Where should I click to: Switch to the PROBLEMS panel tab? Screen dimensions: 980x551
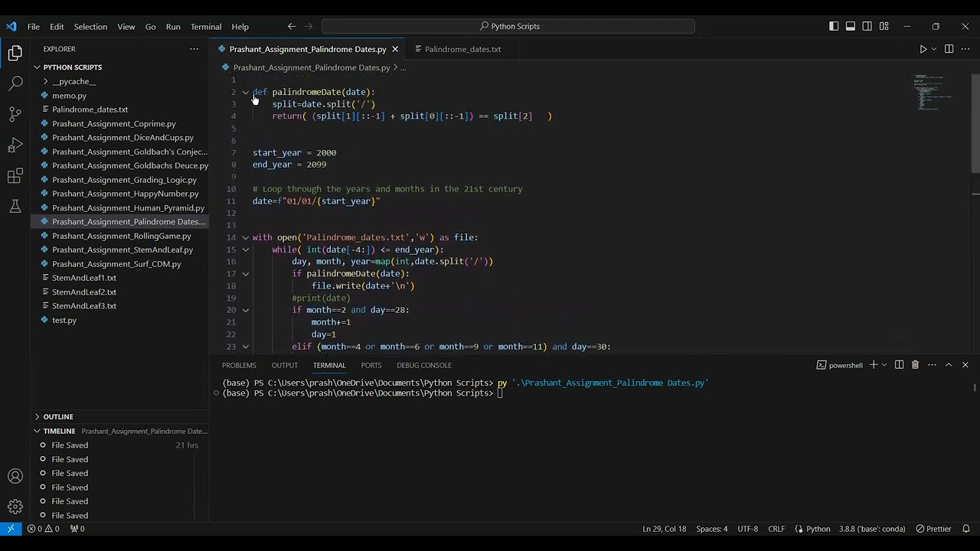[x=239, y=365]
